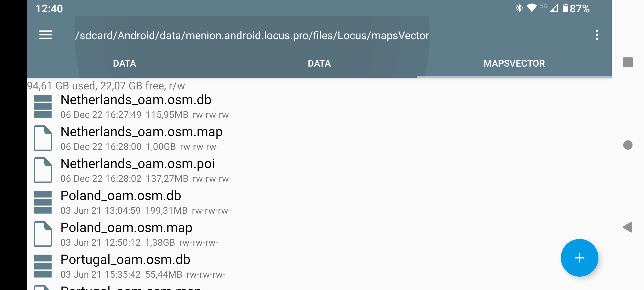Tap the Netherlands_oam.osm.poi file icon

click(43, 170)
